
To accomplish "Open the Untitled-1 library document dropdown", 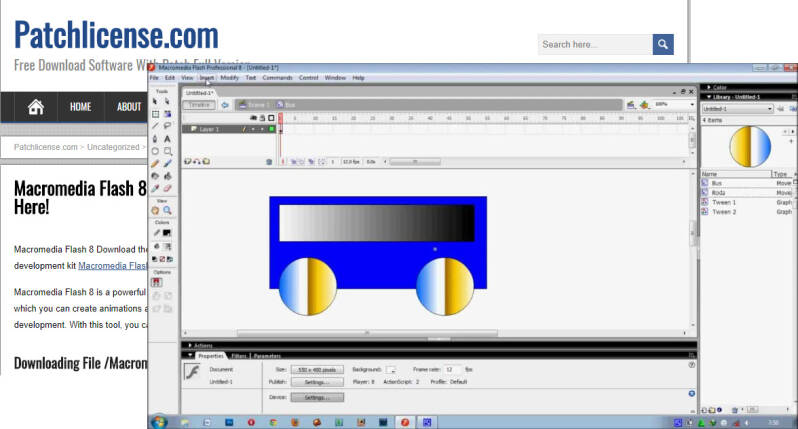I will click(x=737, y=109).
